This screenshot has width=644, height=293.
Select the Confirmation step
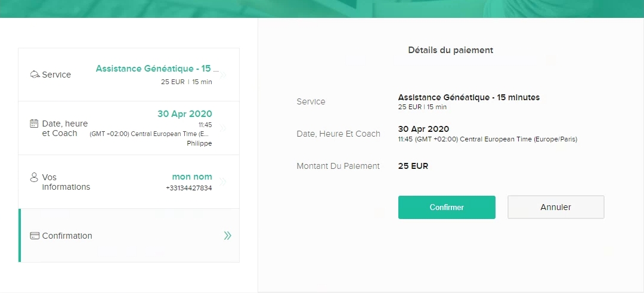click(x=129, y=236)
